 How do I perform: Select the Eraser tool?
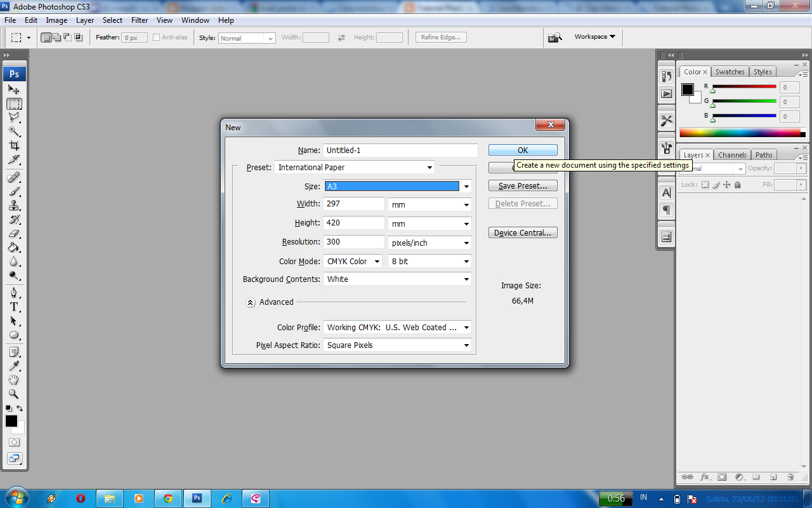tap(14, 234)
